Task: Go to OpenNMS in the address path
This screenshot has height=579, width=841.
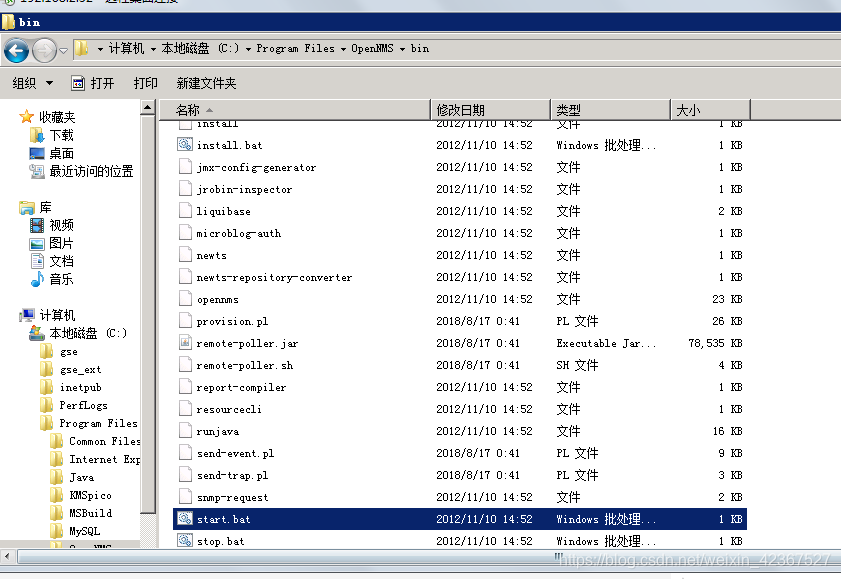Action: click(x=372, y=49)
